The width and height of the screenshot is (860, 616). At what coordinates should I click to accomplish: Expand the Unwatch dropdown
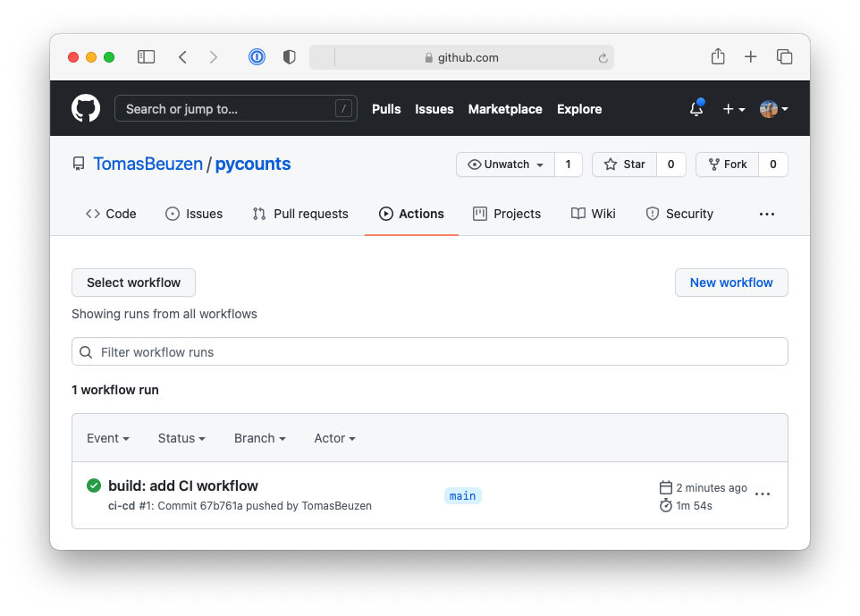505,165
